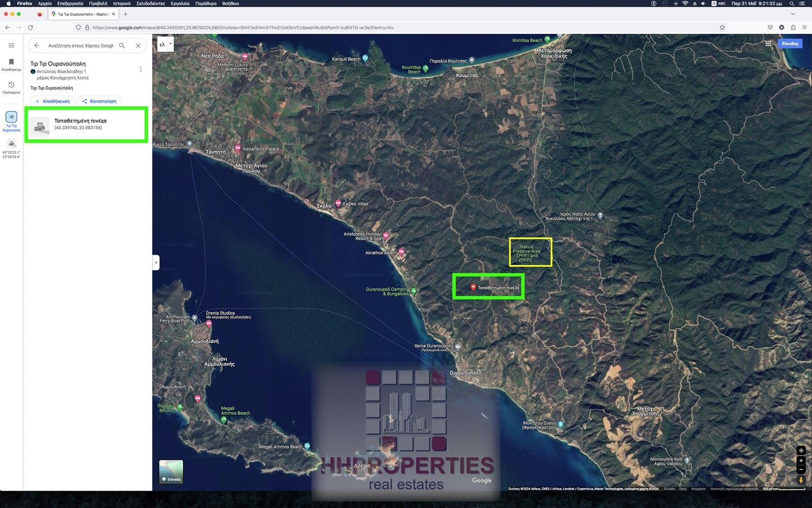
Task: Toggle the Layers (Επίπεδα) map view
Action: (x=171, y=472)
